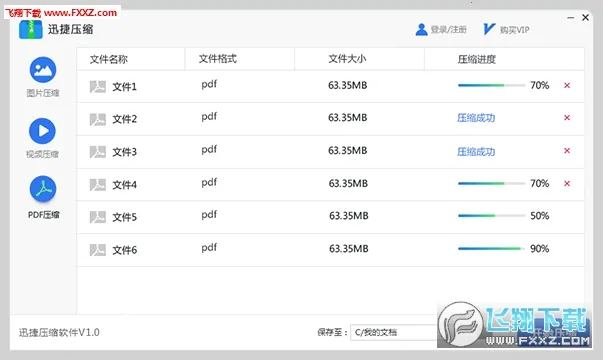Click the user avatar login icon
The image size is (603, 360).
coord(421,30)
